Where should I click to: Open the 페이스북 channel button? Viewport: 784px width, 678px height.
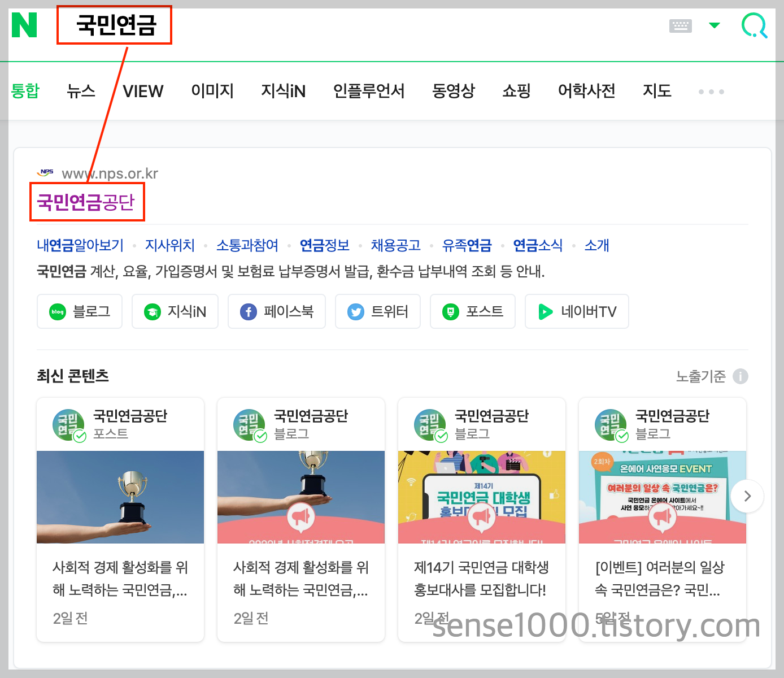point(277,311)
